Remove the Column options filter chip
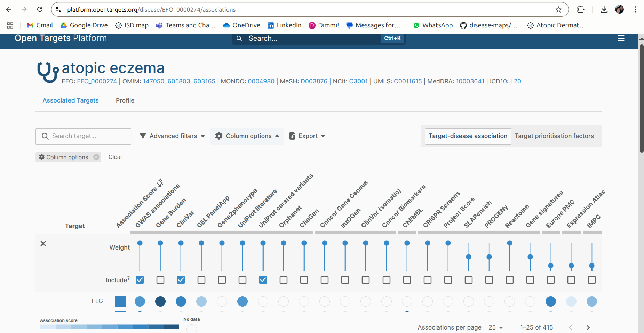 (x=96, y=157)
